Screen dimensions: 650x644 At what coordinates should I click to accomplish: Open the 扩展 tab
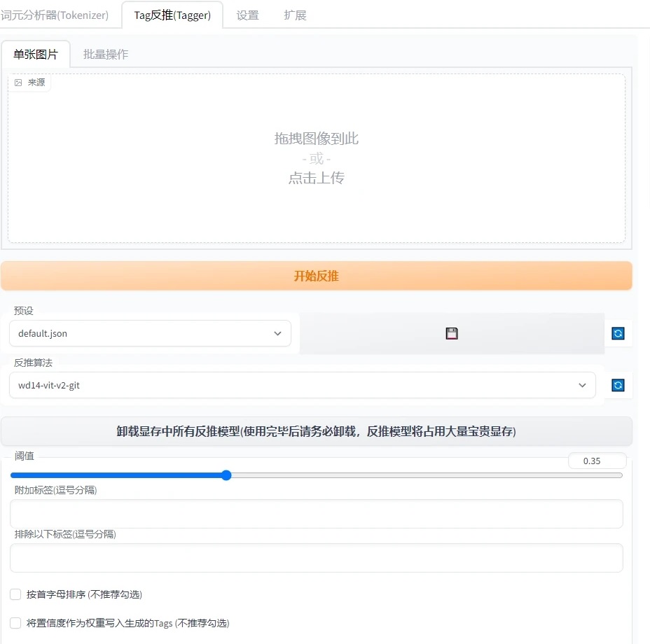coord(295,14)
